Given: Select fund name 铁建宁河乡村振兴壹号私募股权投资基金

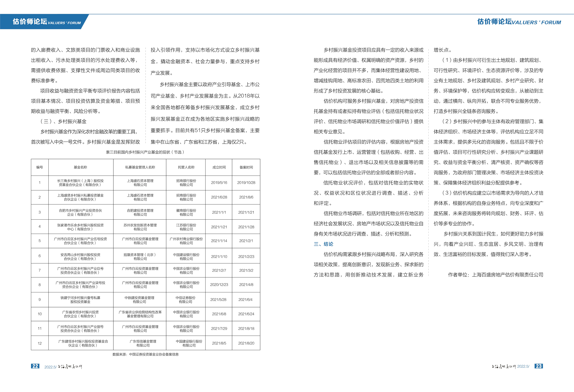Looking at the screenshot, I should (81, 300).
